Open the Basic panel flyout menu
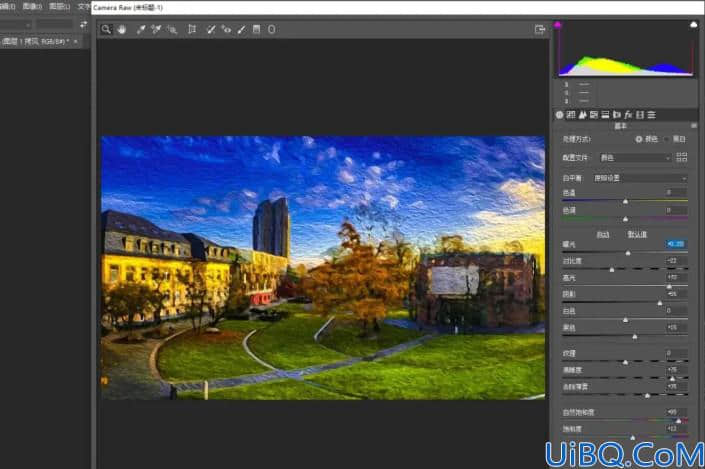 click(x=694, y=126)
